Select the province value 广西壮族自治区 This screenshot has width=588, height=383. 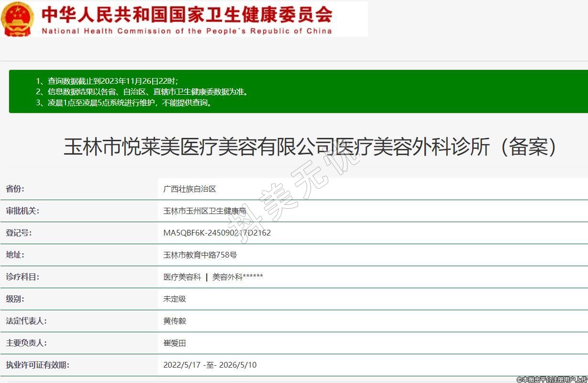(189, 189)
